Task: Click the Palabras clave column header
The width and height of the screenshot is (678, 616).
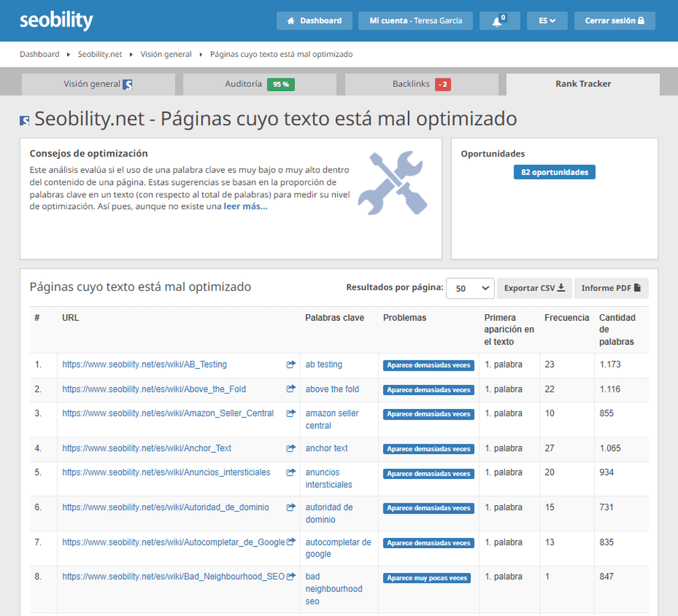Action: coord(335,318)
